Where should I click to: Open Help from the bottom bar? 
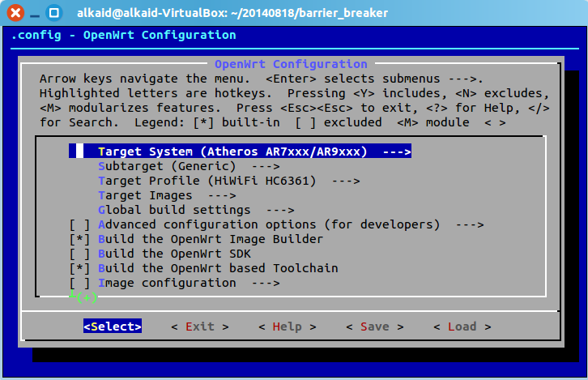tap(288, 327)
